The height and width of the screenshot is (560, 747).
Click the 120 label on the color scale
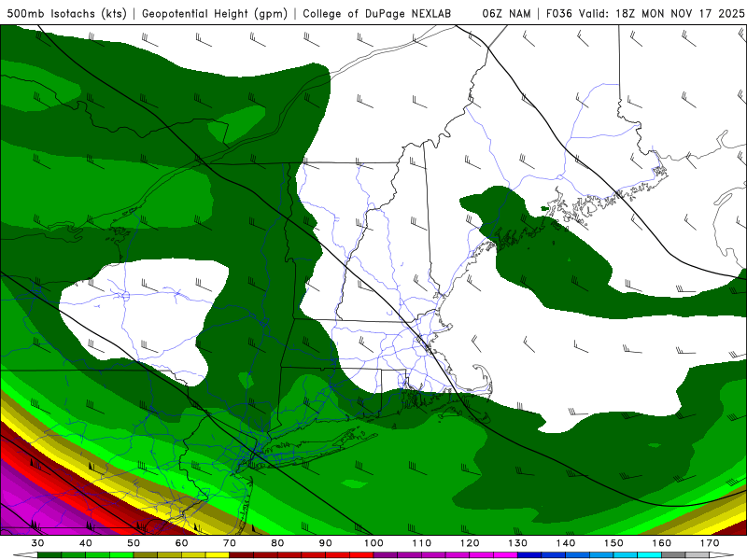(470, 543)
